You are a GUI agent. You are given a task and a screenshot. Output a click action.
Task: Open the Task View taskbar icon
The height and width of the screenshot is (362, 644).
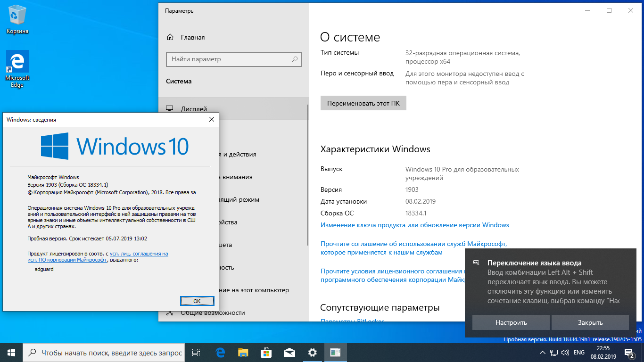coord(197,352)
